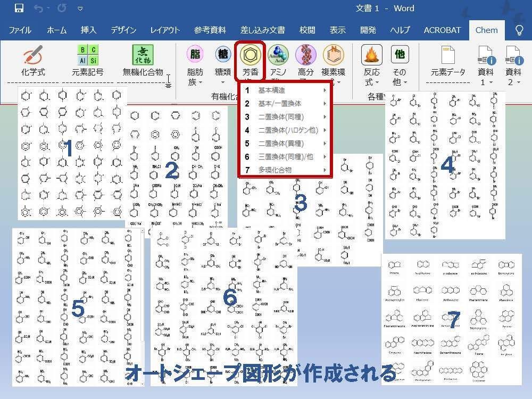
Task: Open the 糖類 sugars icon menu
Action: point(223,54)
